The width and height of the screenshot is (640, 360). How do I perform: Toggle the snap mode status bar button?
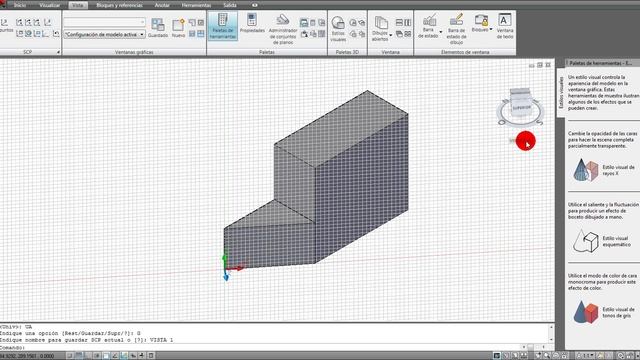70,356
